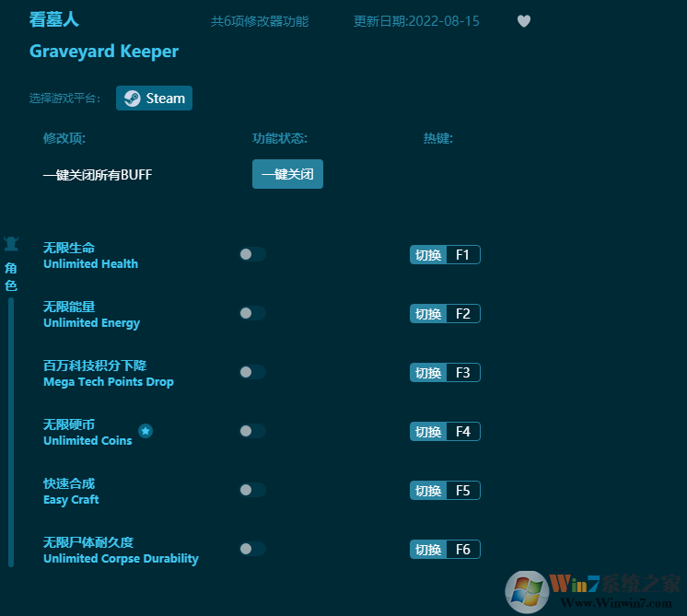Click the F5 hotkey field
This screenshot has width=687, height=616.
pyautogui.click(x=462, y=491)
